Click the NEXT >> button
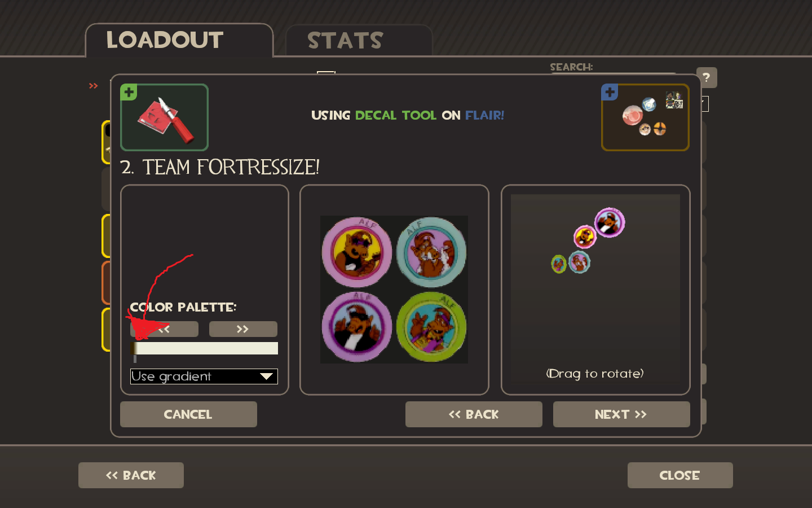The image size is (812, 508). click(x=621, y=414)
